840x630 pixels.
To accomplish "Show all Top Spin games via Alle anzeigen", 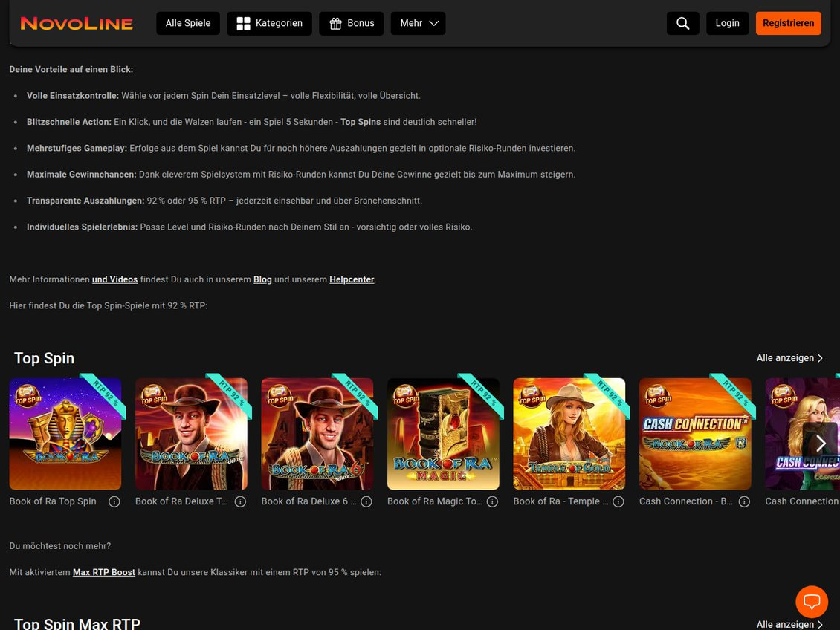I will [x=789, y=358].
